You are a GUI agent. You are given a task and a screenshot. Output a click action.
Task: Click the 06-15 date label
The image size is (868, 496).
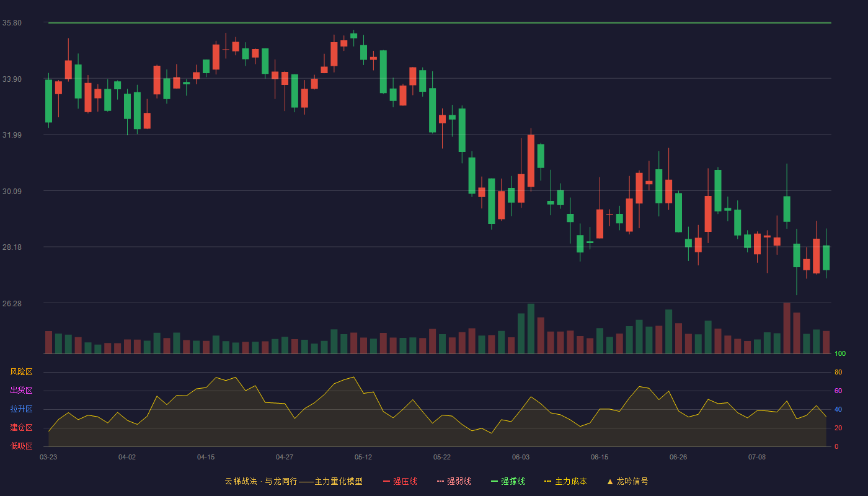coord(600,457)
